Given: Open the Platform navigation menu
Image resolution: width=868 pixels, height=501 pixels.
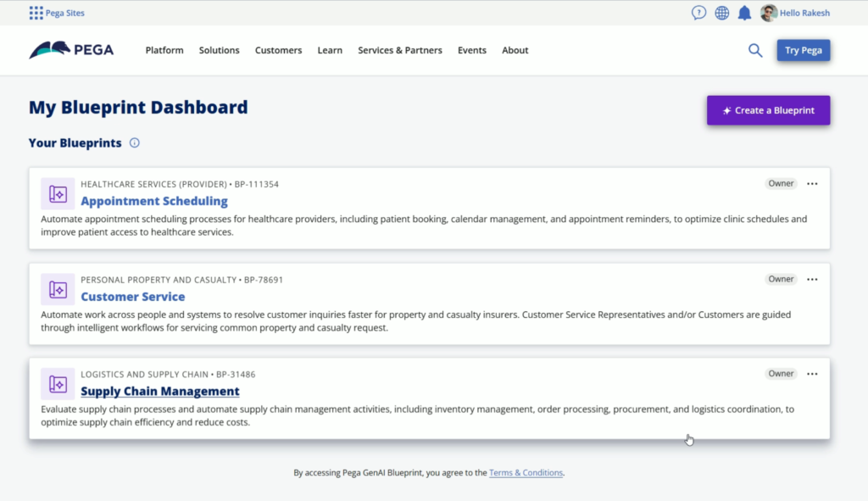Looking at the screenshot, I should pyautogui.click(x=164, y=50).
